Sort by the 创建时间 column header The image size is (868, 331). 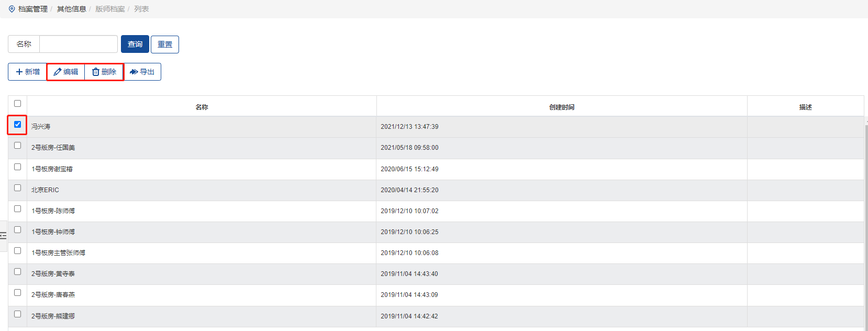coord(561,107)
